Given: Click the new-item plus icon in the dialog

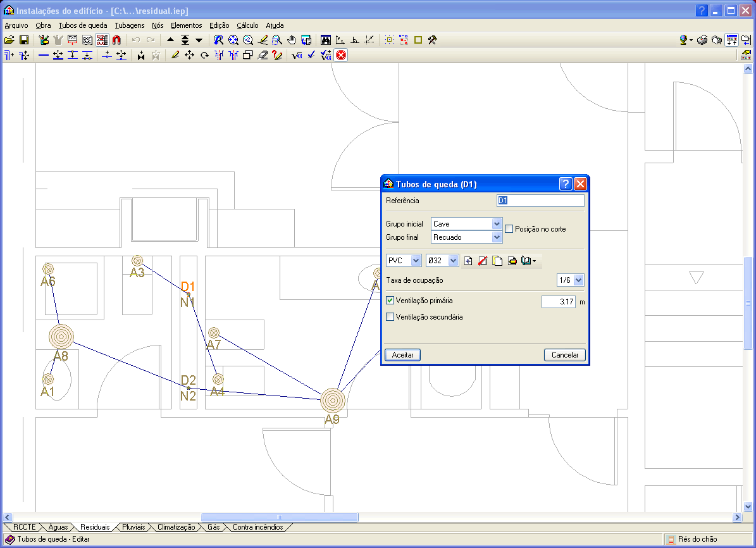Looking at the screenshot, I should [x=468, y=261].
